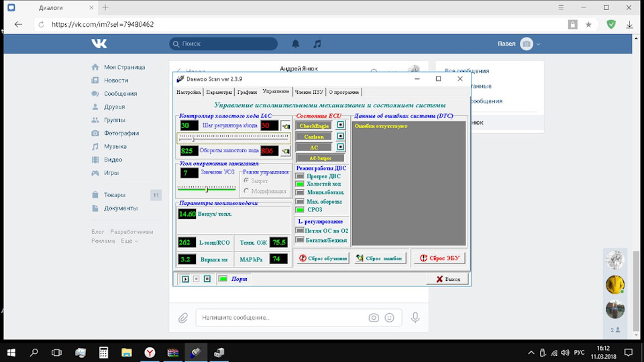Viewport: 644px width, 362px height.
Task: Start data polling with play button
Action: [x=185, y=279]
